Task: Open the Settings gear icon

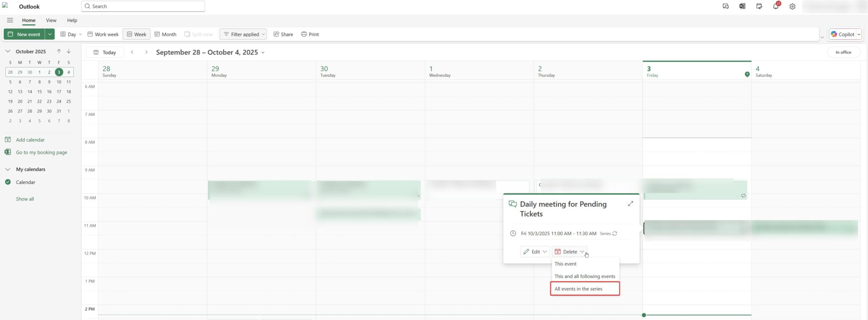Action: (792, 6)
